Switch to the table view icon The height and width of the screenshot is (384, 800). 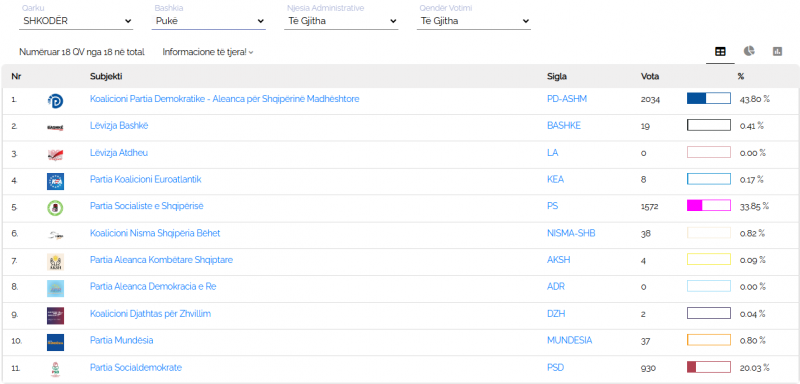click(720, 52)
